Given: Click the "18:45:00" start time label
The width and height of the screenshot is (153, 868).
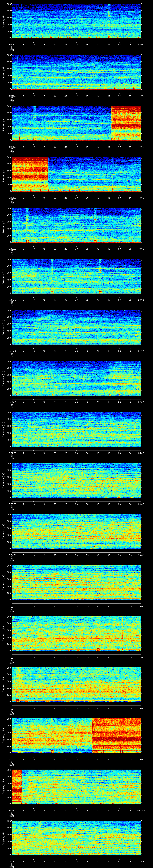Looking at the screenshot, I should (12, 96).
